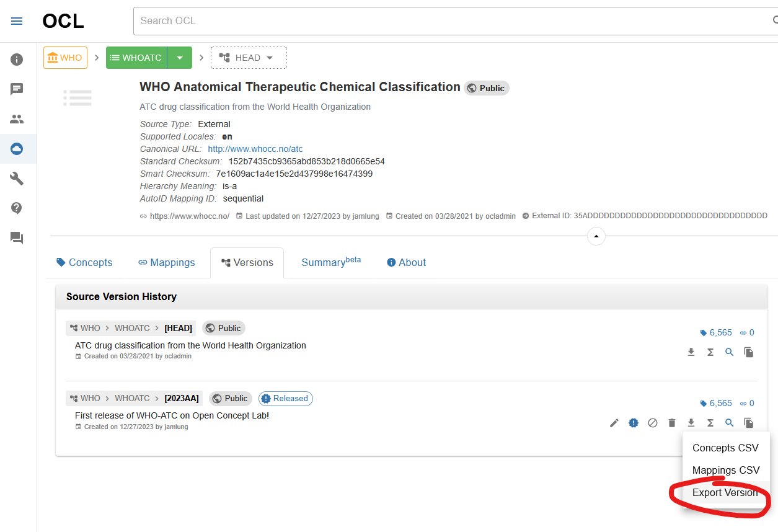
Task: Choose Export Version from download menu
Action: 725,493
